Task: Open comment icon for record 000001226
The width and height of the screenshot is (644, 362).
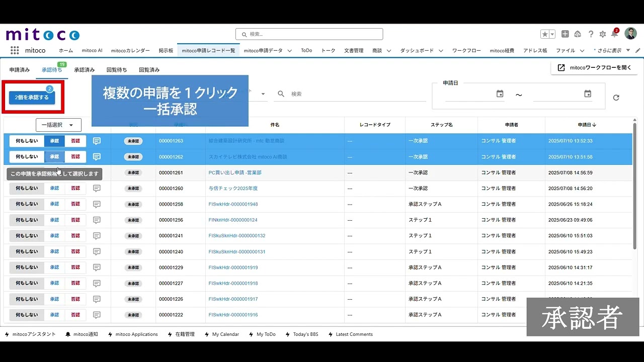Action: [97, 299]
